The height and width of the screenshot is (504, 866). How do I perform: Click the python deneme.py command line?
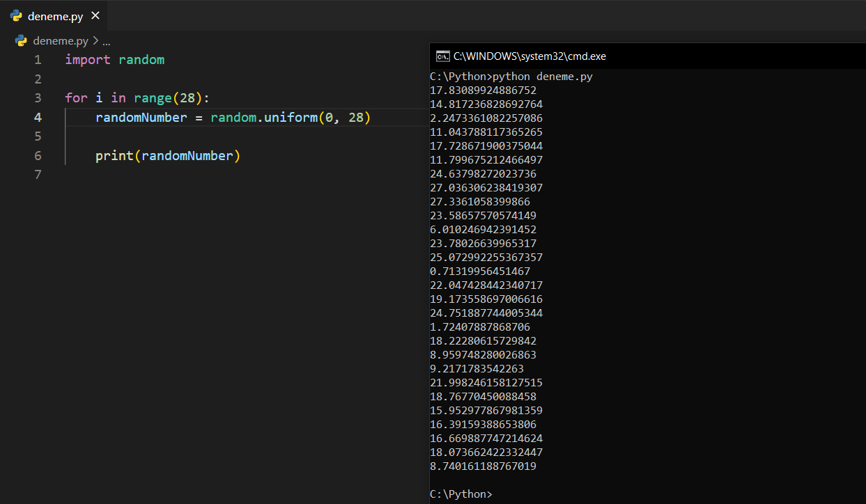tap(511, 77)
